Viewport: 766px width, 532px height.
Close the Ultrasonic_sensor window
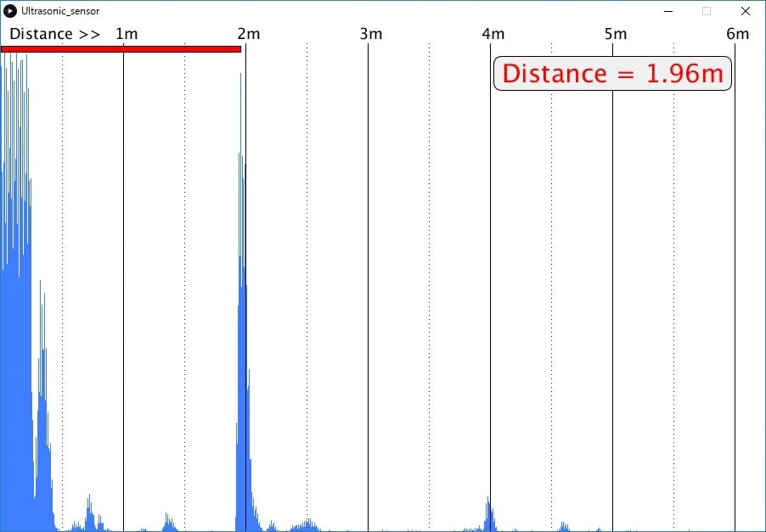[x=745, y=11]
